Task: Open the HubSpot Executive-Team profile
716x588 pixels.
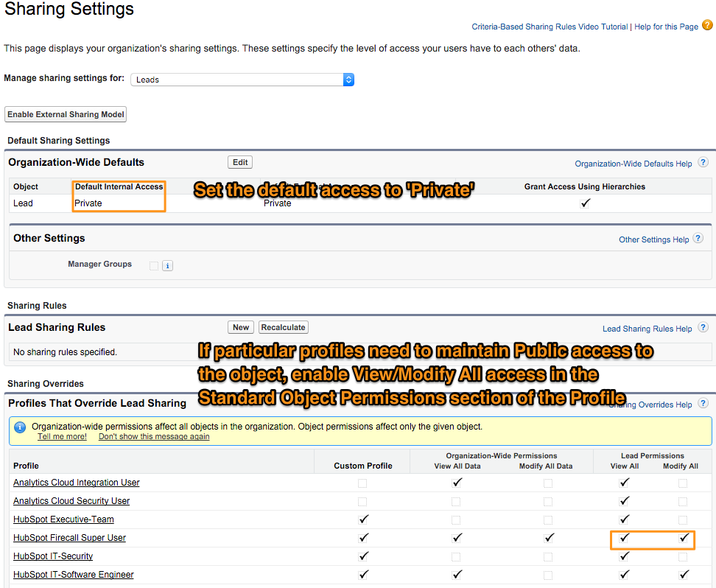Action: tap(63, 519)
